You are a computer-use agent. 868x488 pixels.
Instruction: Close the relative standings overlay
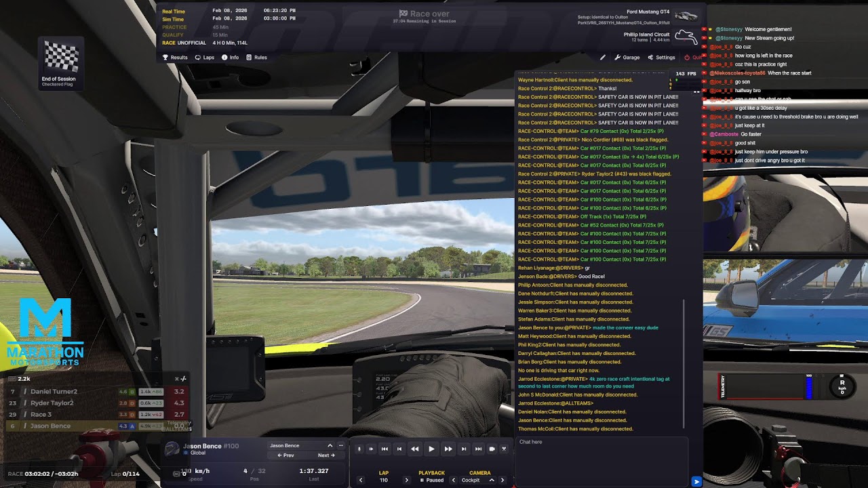point(177,379)
